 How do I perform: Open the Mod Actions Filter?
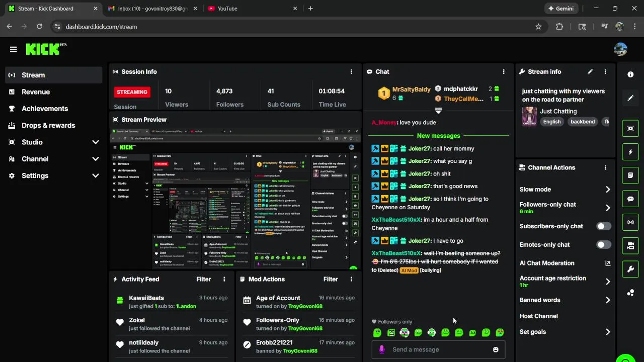point(331,280)
